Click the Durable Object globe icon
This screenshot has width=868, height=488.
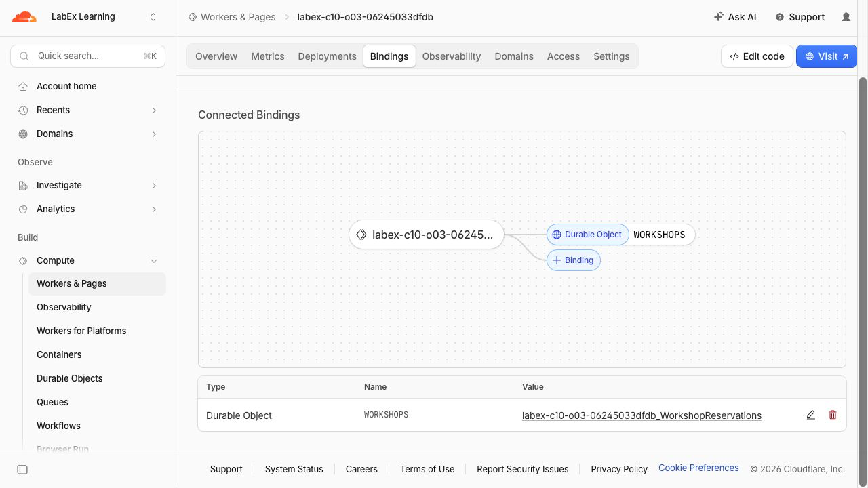tap(557, 235)
